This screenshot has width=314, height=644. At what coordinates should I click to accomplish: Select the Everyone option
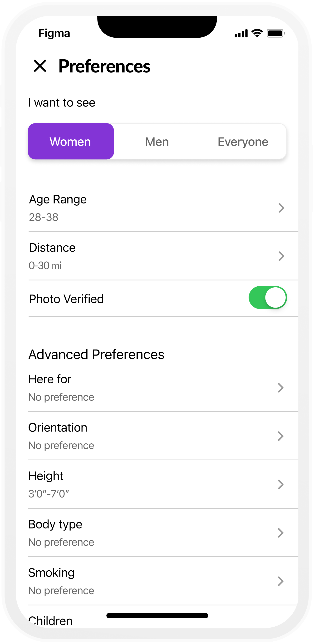pyautogui.click(x=243, y=142)
